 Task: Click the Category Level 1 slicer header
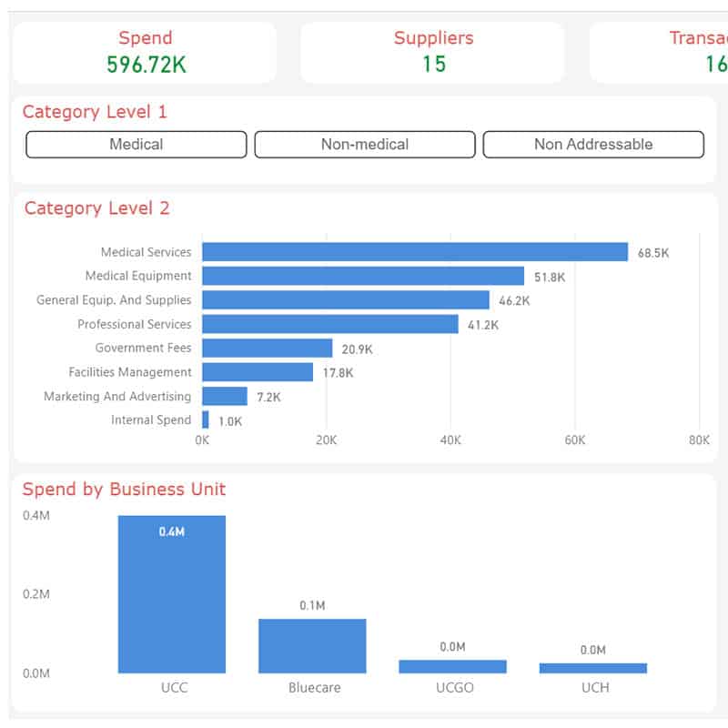tap(95, 112)
